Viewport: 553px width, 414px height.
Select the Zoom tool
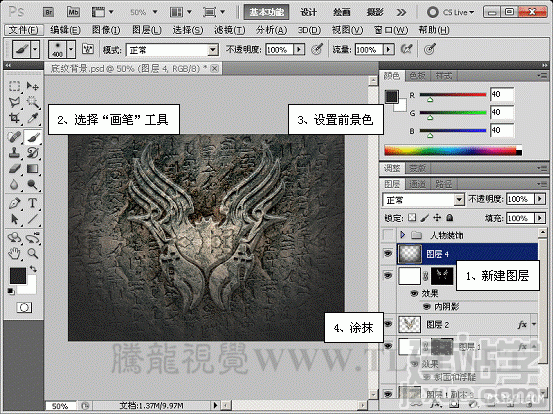click(x=32, y=253)
